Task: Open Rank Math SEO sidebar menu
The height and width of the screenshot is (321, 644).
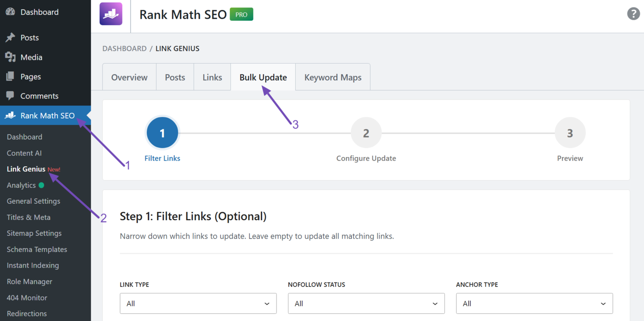Action: pyautogui.click(x=46, y=116)
